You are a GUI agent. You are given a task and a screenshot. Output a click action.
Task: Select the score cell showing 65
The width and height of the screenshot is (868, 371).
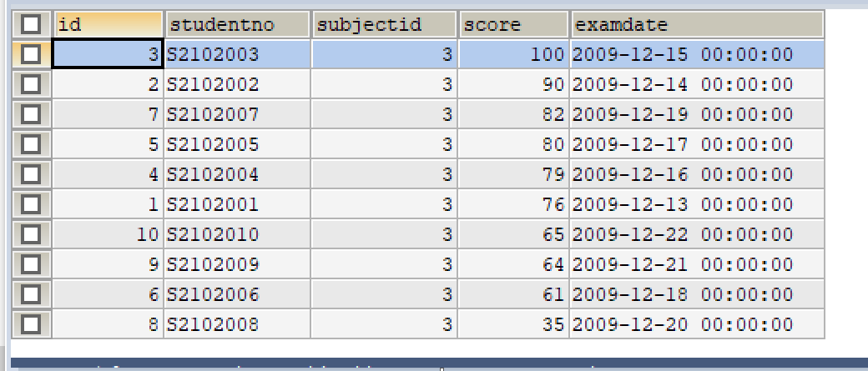pos(514,234)
